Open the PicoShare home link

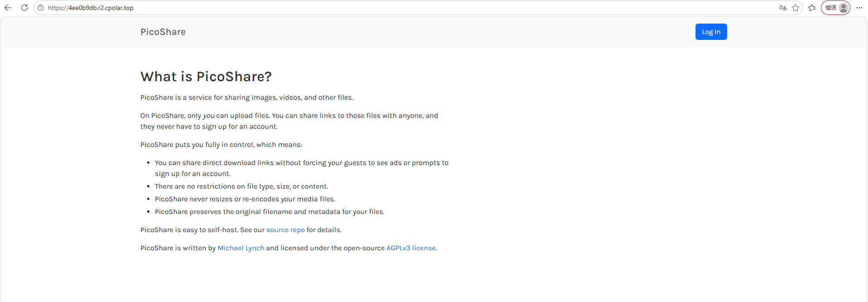(163, 32)
